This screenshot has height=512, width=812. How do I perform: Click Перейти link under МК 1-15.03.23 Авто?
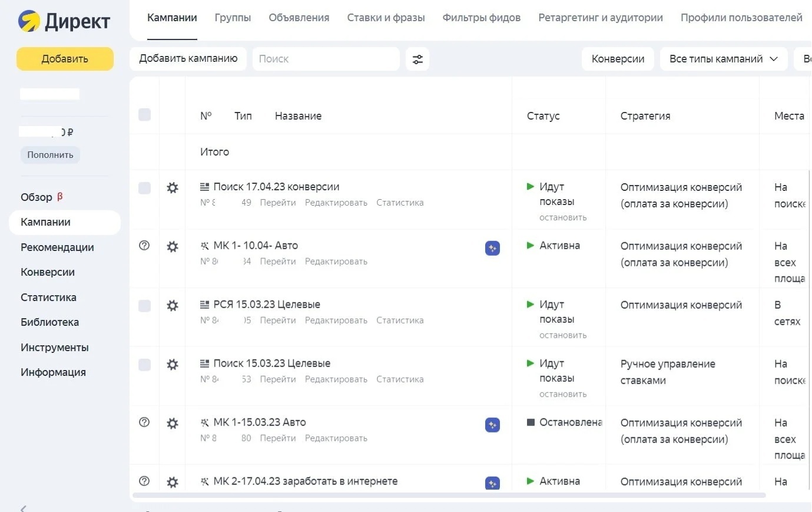pos(278,438)
